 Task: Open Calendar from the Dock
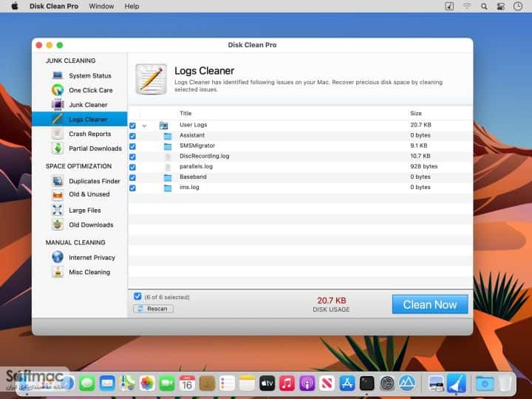(187, 383)
